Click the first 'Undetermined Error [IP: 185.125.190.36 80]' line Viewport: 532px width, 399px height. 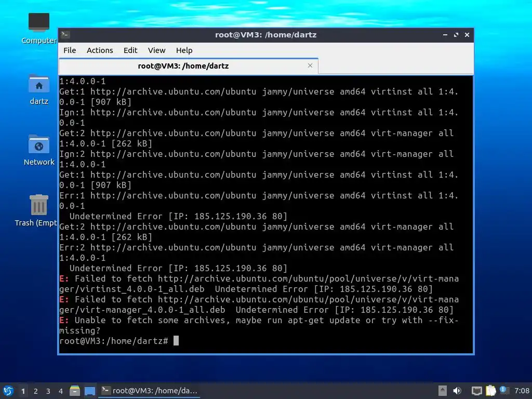click(178, 217)
